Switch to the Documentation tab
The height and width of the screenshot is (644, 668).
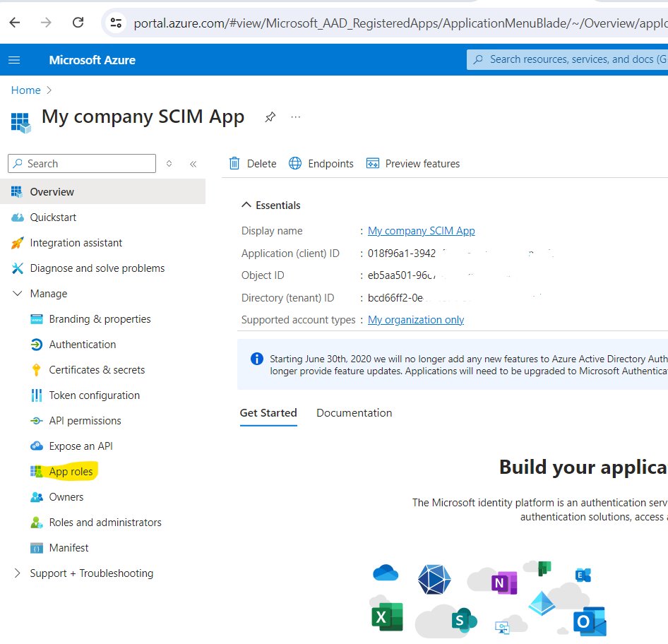coord(354,413)
